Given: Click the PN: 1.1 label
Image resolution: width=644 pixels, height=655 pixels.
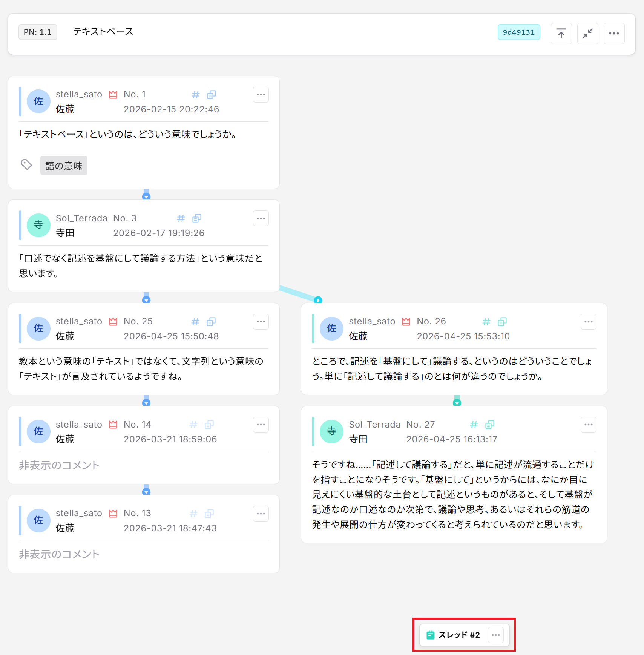Looking at the screenshot, I should (x=38, y=32).
